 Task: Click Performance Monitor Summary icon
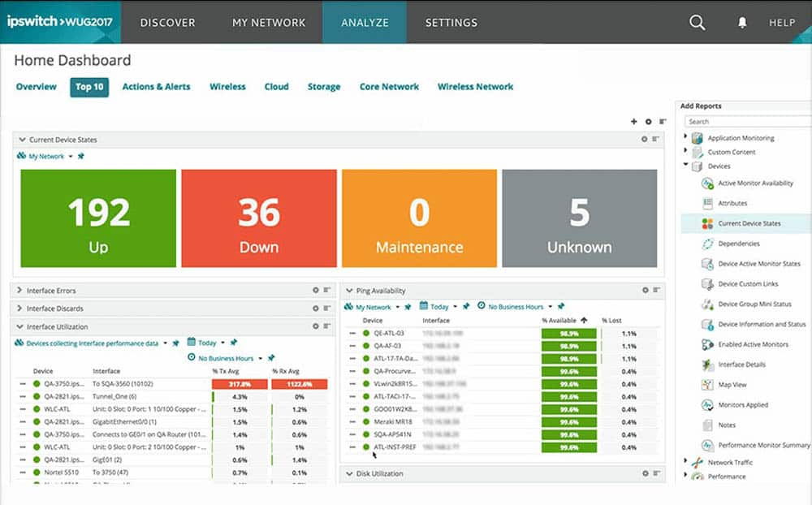pyautogui.click(x=707, y=446)
